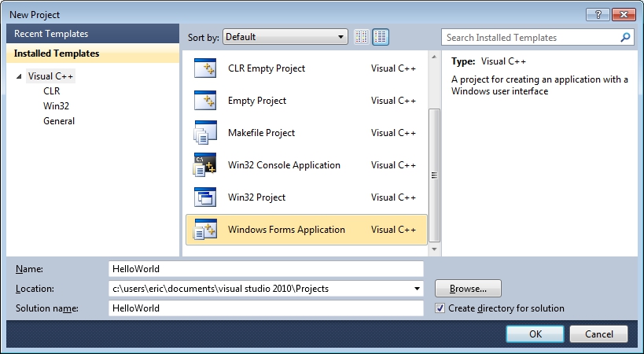Screen dimensions: 644x354
Task: Choose the Makefile Project icon
Action: pos(205,133)
